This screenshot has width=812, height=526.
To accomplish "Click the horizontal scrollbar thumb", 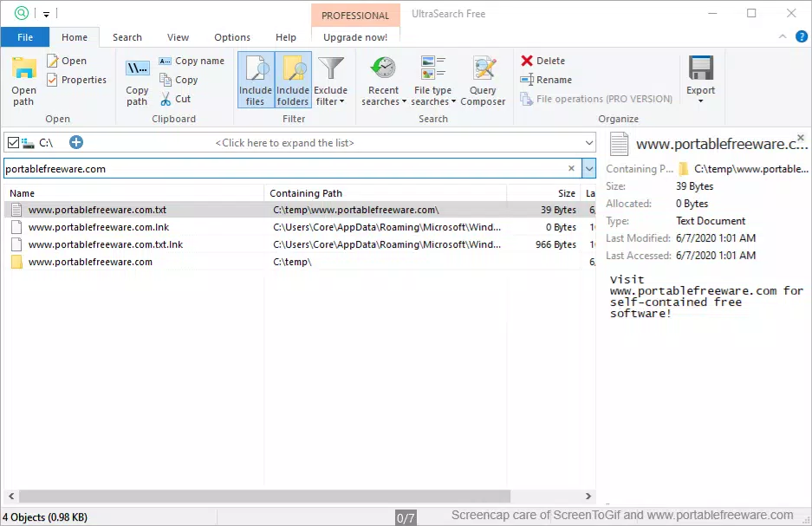I will point(264,496).
